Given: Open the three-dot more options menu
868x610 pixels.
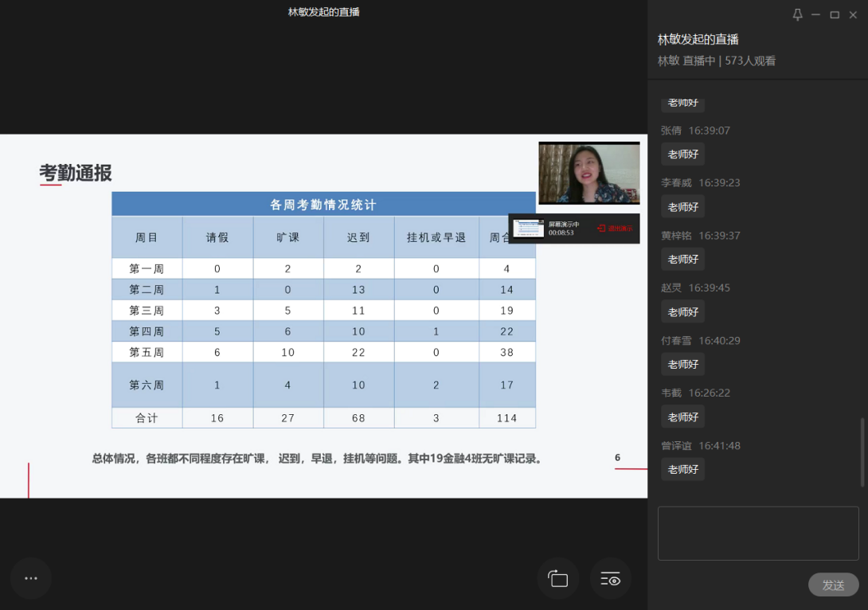Looking at the screenshot, I should (x=31, y=578).
